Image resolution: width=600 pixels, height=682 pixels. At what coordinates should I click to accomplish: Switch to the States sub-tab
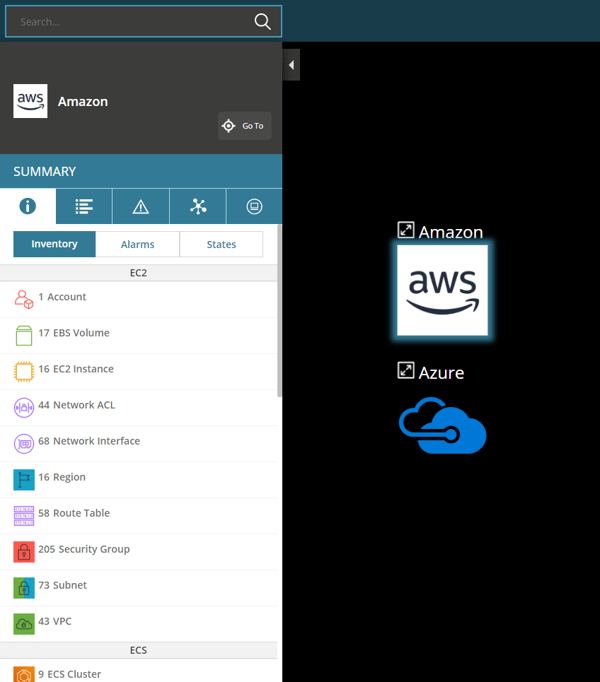click(x=221, y=244)
